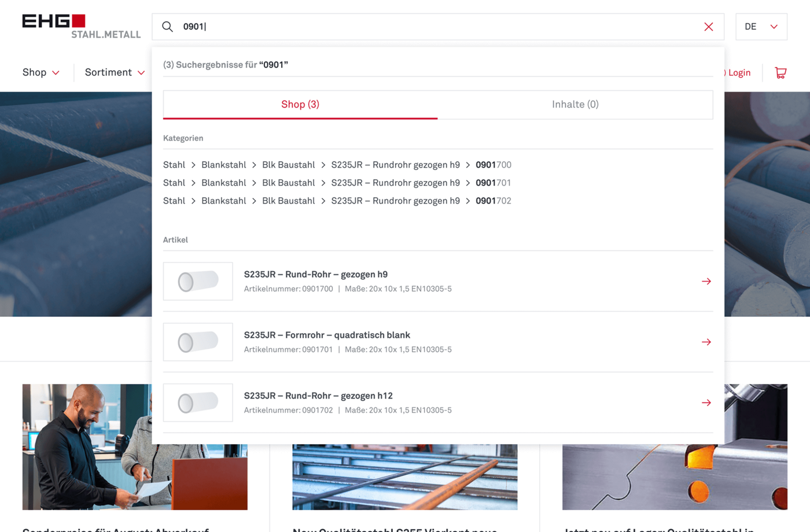Switch to the Inhalte (0) tab
Screen dimensions: 810x532
tap(575, 105)
